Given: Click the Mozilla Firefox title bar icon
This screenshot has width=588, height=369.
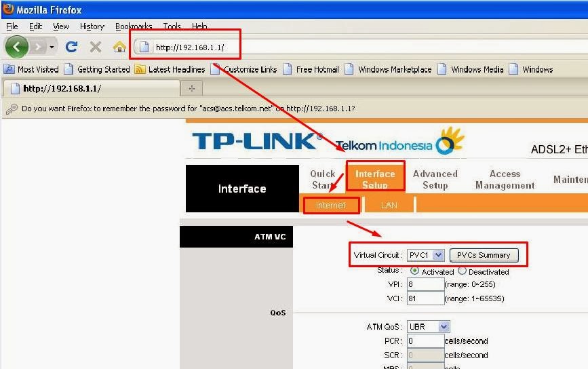Looking at the screenshot, I should [8, 9].
